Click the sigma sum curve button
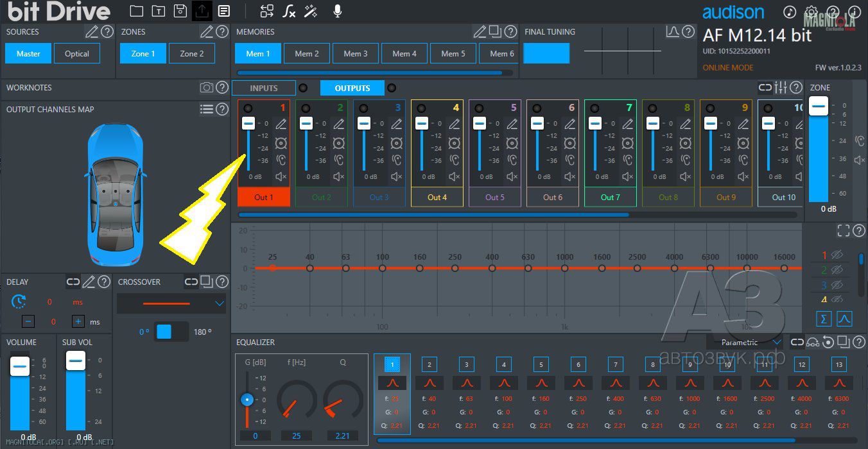The height and width of the screenshot is (449, 868). 824,318
